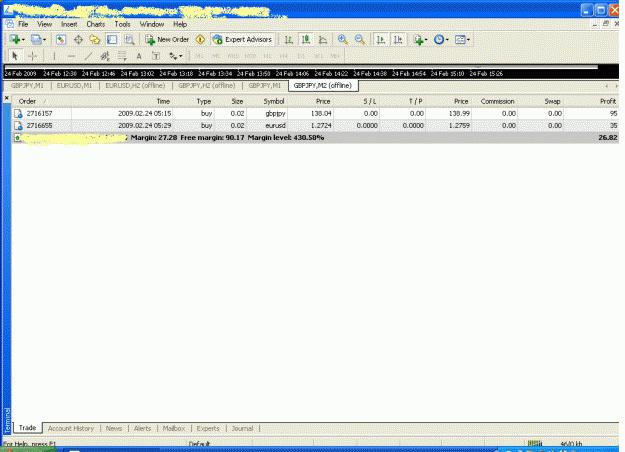Switch to Bar Chart mode
Screen dimensions: 625x452
coord(289,39)
